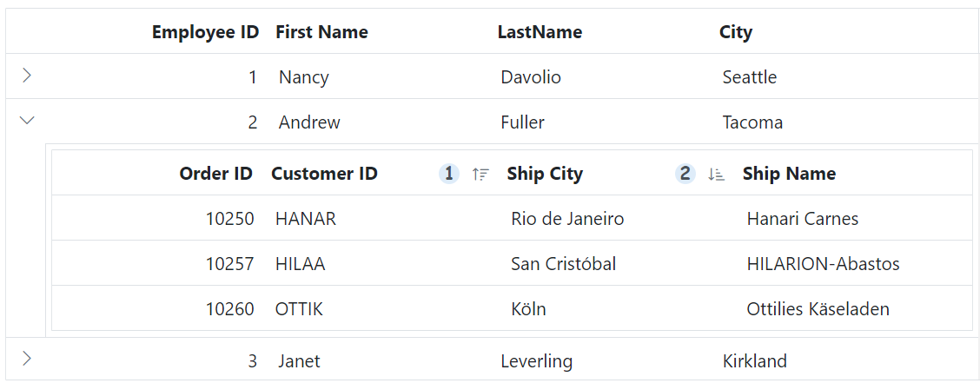Click sort order badge 2
Screen dimensions: 980x383
pos(685,174)
